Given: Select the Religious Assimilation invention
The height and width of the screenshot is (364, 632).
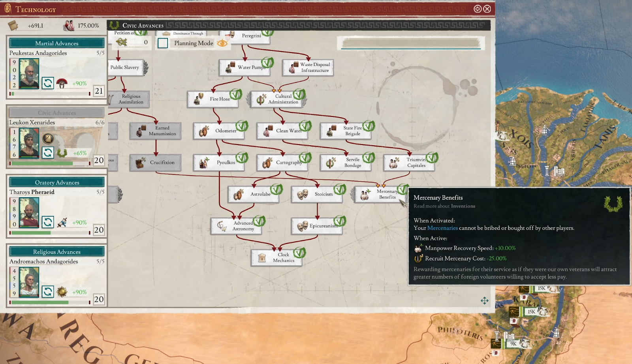Looking at the screenshot, I should pyautogui.click(x=129, y=99).
